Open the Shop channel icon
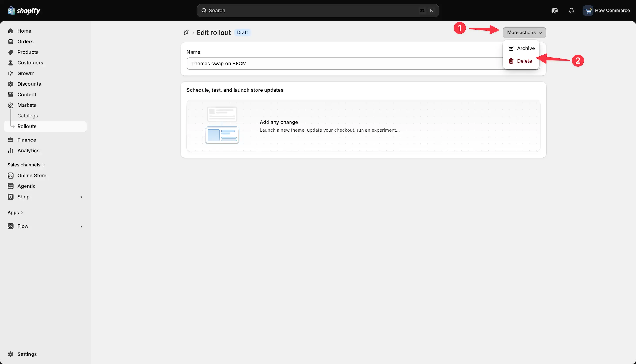This screenshot has height=364, width=636. (11, 197)
